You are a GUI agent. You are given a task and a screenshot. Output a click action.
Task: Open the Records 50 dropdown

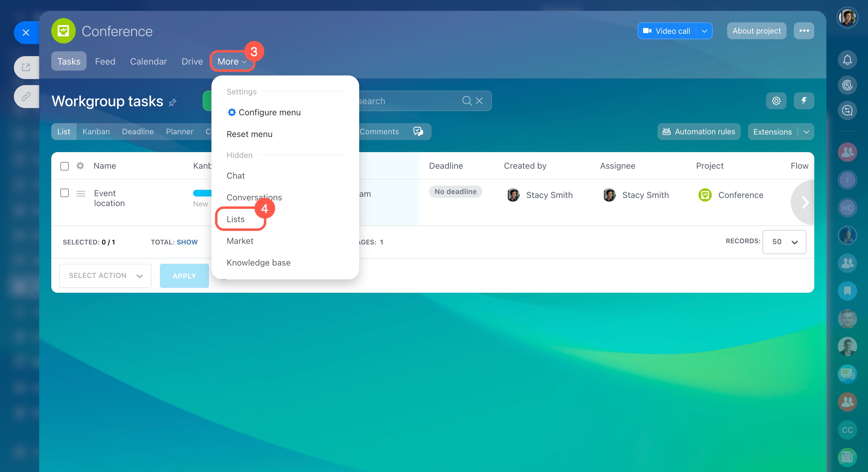[x=784, y=242]
